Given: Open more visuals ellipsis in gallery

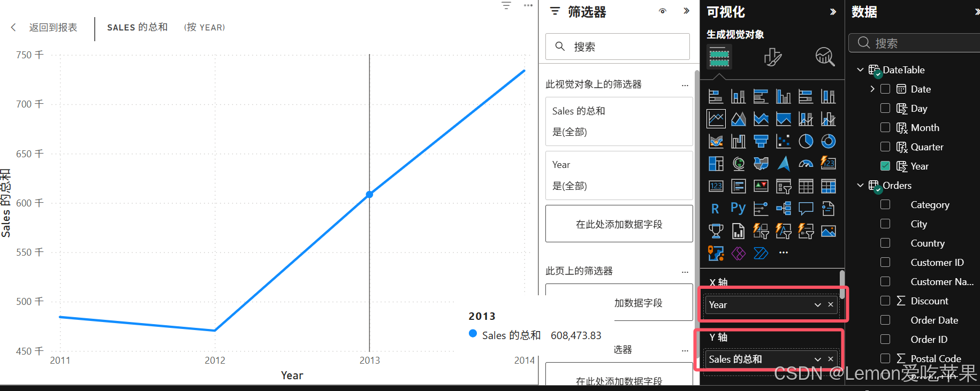Looking at the screenshot, I should pos(784,252).
